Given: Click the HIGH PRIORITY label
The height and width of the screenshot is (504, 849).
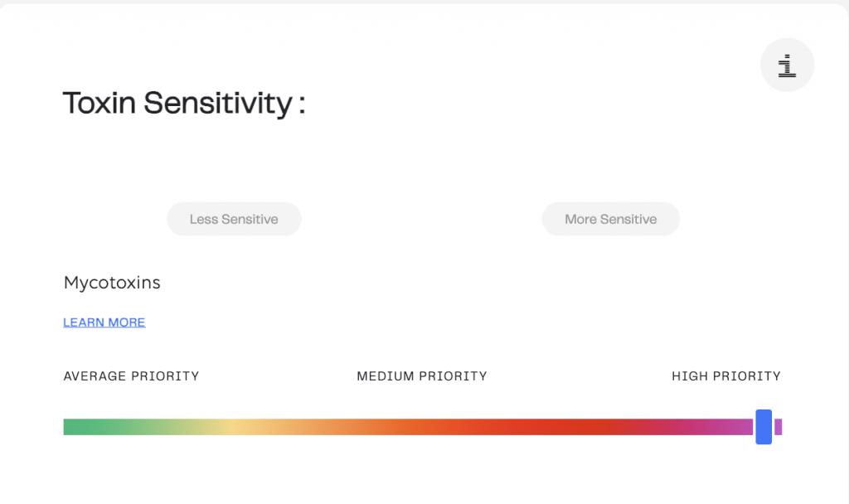Looking at the screenshot, I should click(x=726, y=376).
